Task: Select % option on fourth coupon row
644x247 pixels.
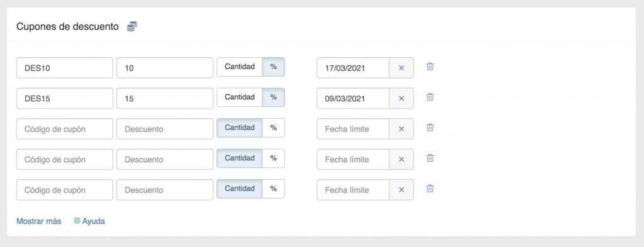Action: (274, 158)
